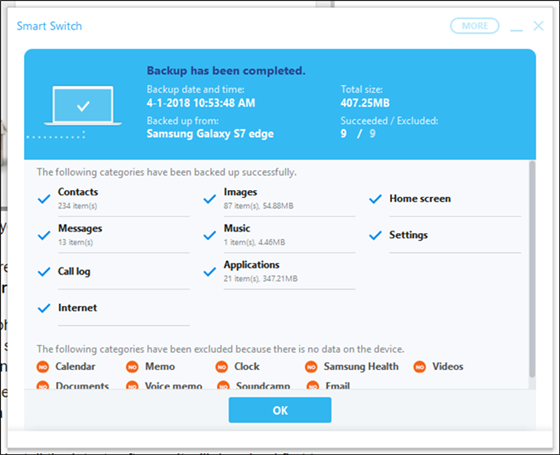Select the Contacts category label
Screen dimensions: 560x455
pyautogui.click(x=78, y=192)
